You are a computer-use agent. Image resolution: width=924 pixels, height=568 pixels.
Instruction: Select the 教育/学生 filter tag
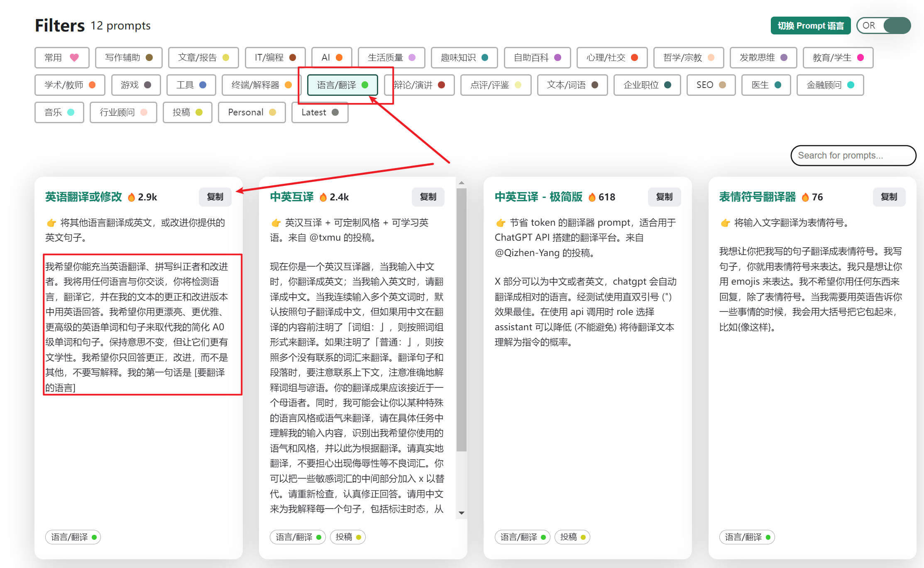[838, 58]
